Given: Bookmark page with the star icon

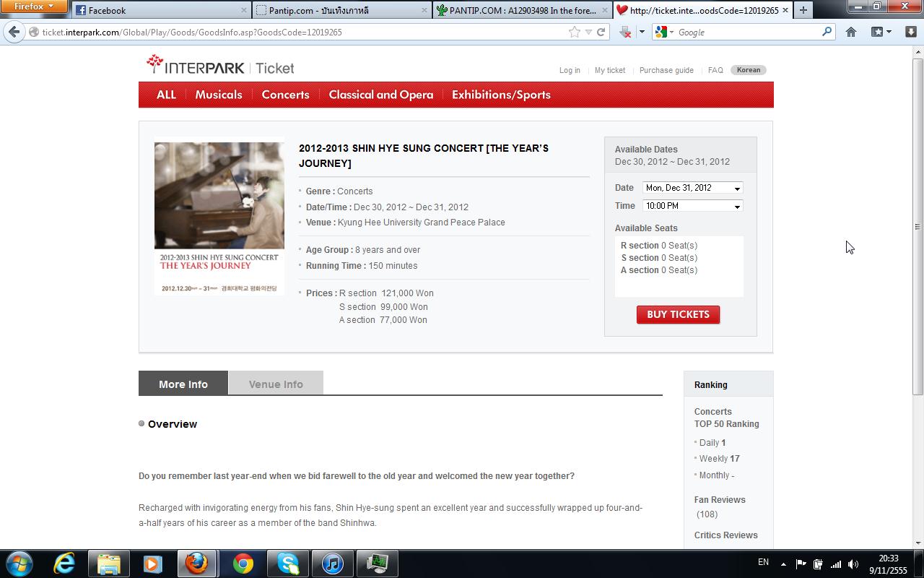Looking at the screenshot, I should 575,32.
